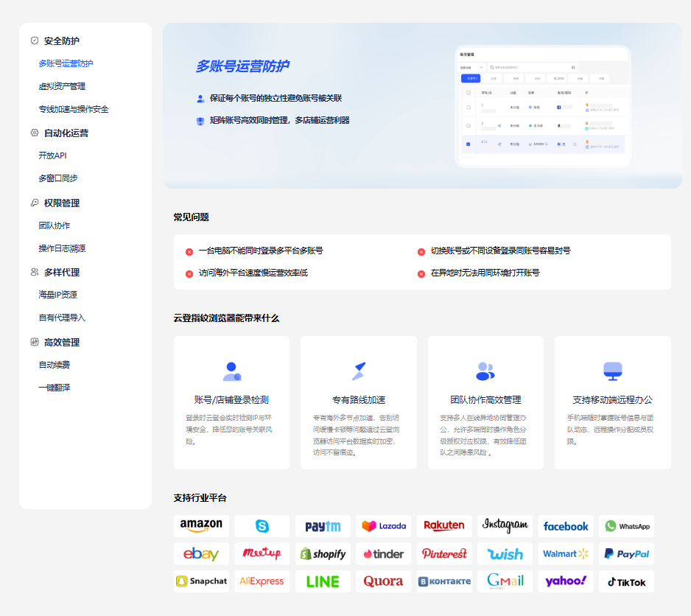Click the 账号/店铺登录检测 card title

[231, 400]
